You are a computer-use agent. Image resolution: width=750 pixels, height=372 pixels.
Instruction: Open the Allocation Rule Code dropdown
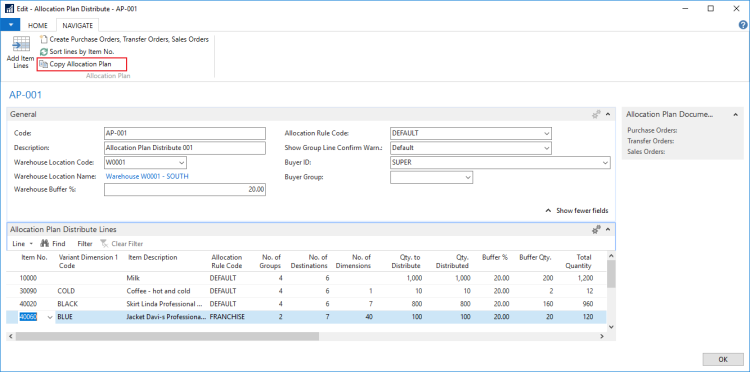pos(547,133)
